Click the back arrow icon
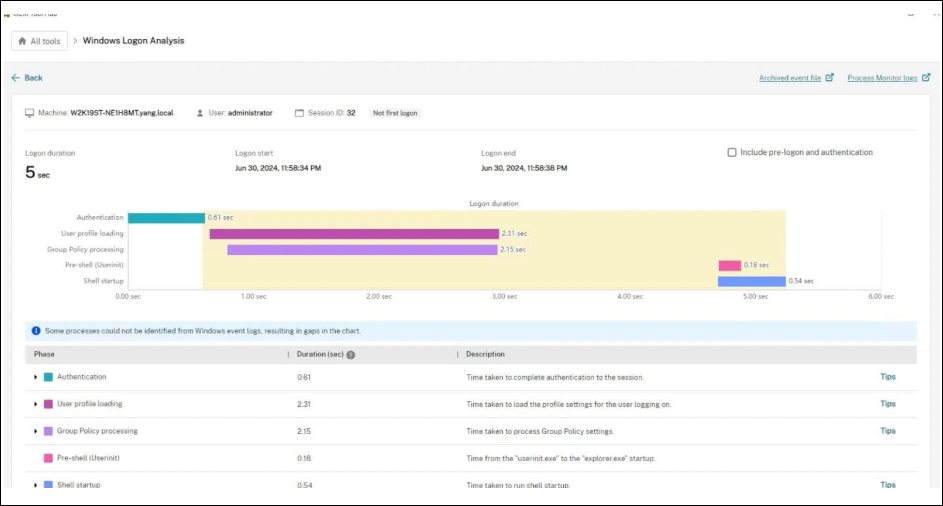Image resolution: width=943 pixels, height=506 pixels. click(x=16, y=78)
